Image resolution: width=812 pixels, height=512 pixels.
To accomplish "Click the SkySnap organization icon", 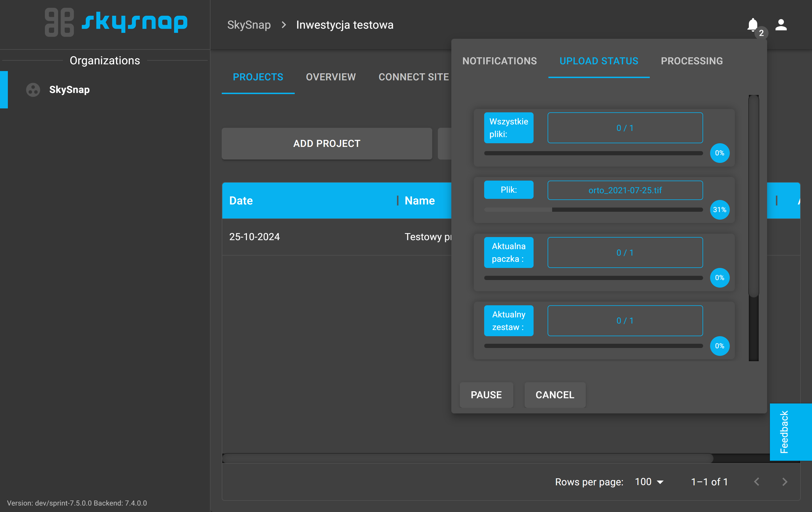I will [33, 90].
